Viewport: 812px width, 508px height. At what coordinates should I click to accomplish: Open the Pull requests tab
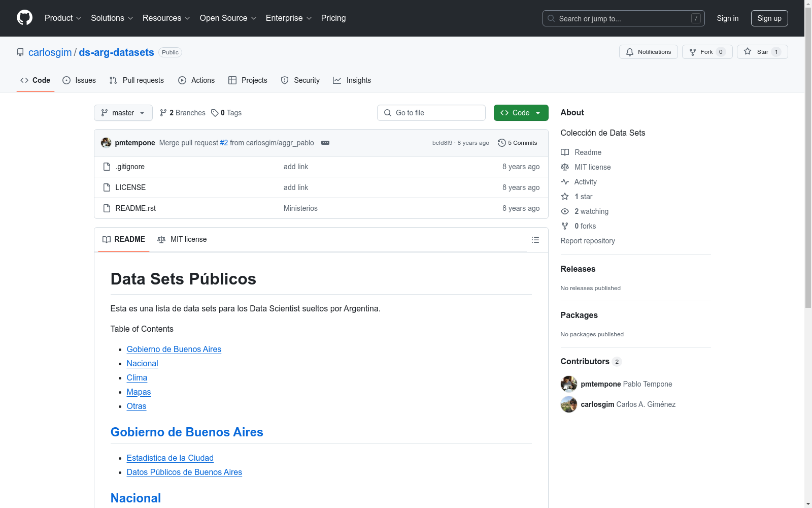pyautogui.click(x=137, y=80)
